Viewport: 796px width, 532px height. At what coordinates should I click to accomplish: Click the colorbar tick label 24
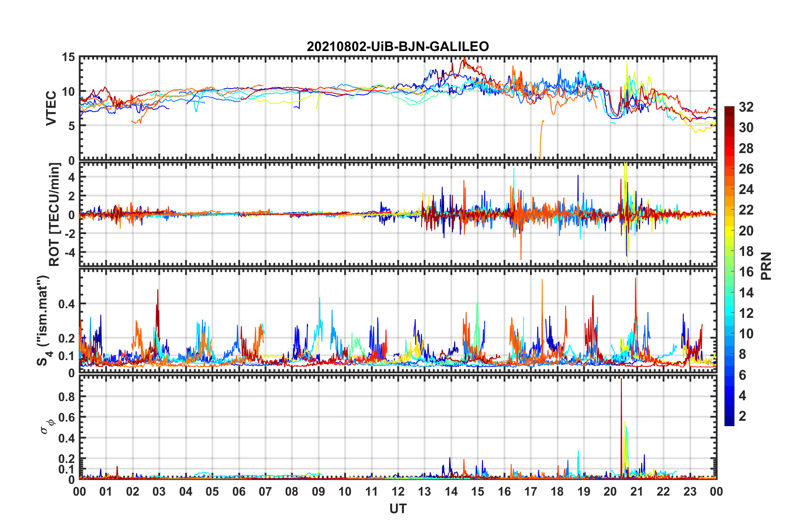tap(746, 189)
